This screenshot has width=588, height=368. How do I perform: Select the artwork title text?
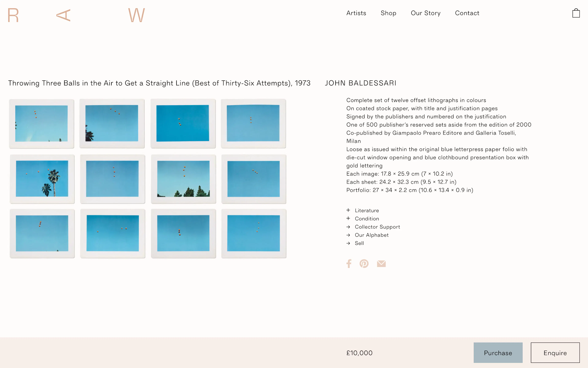pos(159,83)
